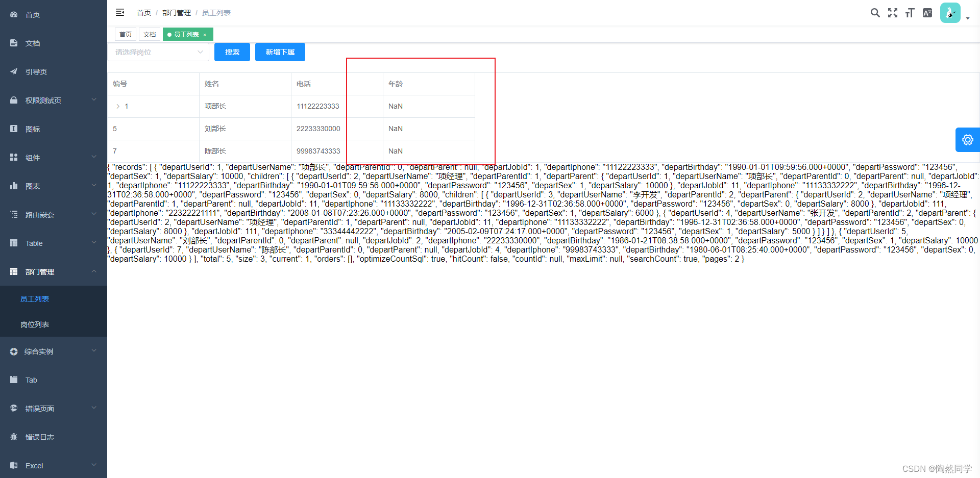Click the 新增下属 button
Image resolution: width=980 pixels, height=478 pixels.
coord(280,52)
